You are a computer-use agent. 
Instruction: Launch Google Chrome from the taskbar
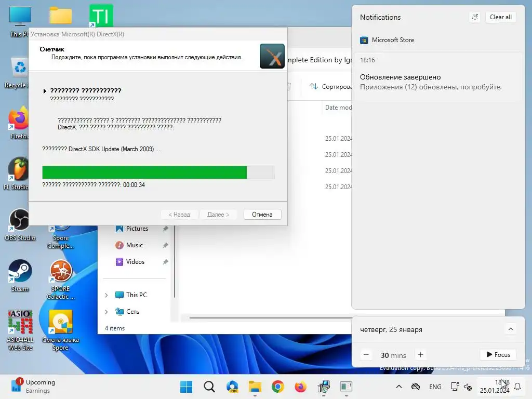278,387
